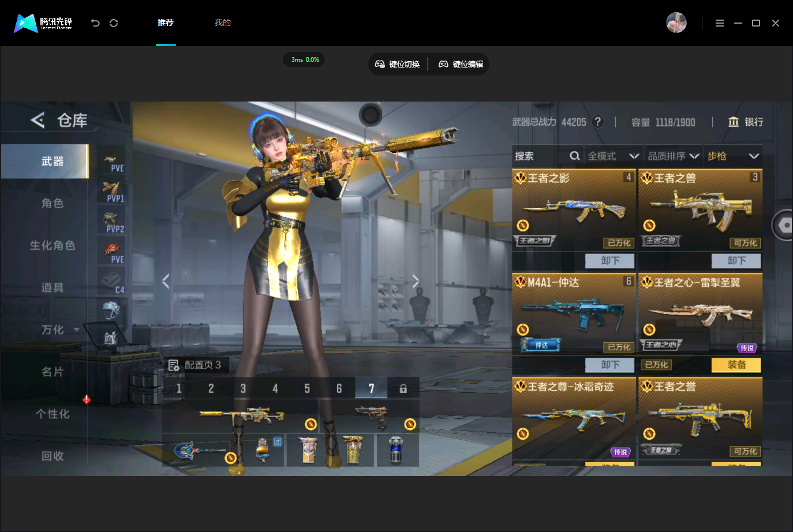Open the 步枪 weapon type dropdown
Screen dimensions: 793x532
(733, 156)
